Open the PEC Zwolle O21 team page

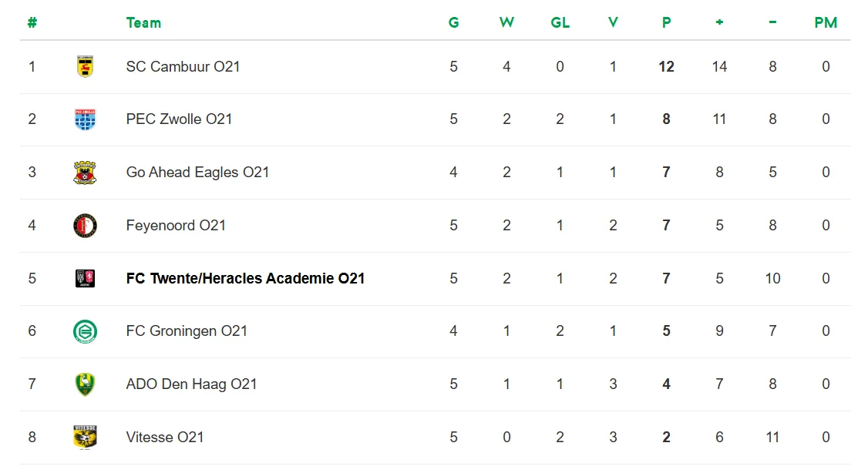pyautogui.click(x=179, y=119)
